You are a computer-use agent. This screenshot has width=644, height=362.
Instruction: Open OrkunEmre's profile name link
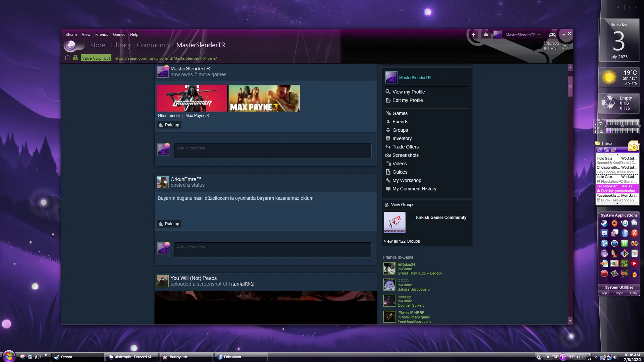click(185, 179)
